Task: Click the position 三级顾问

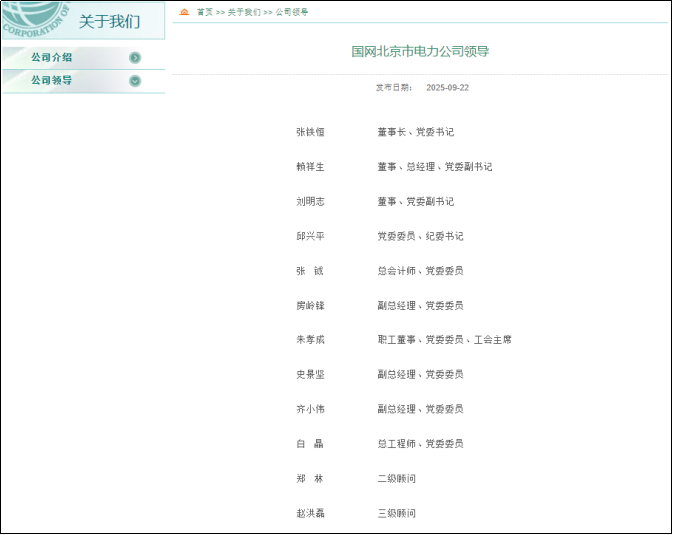Action: tap(397, 514)
